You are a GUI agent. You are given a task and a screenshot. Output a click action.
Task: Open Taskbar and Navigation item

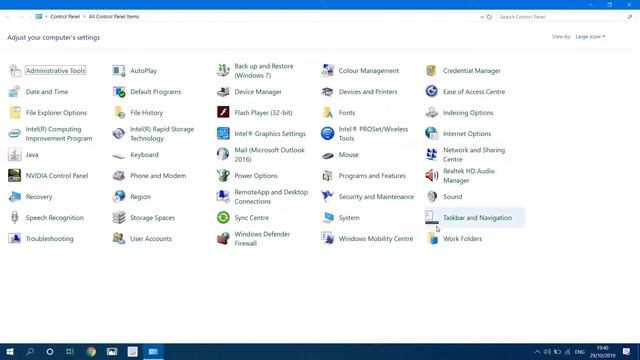(x=474, y=218)
